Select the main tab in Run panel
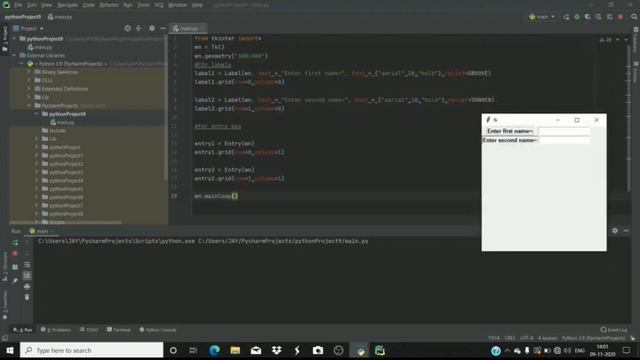This screenshot has width=640, height=360. coord(41,231)
